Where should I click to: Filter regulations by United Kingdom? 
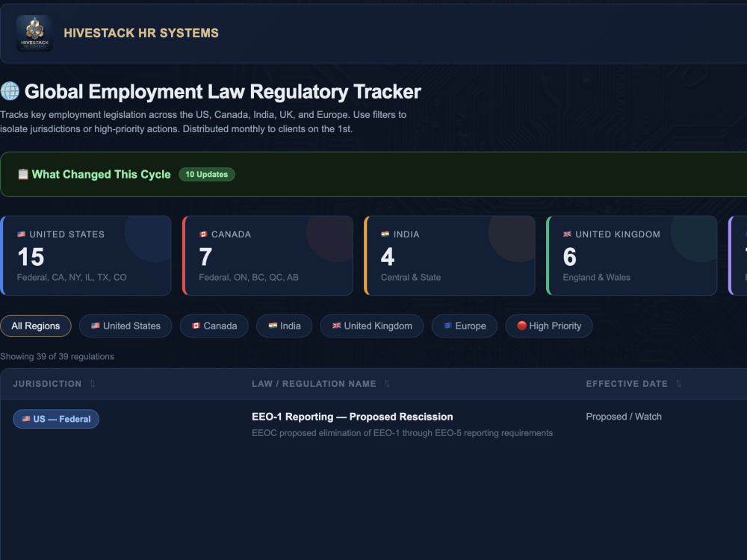tap(371, 326)
